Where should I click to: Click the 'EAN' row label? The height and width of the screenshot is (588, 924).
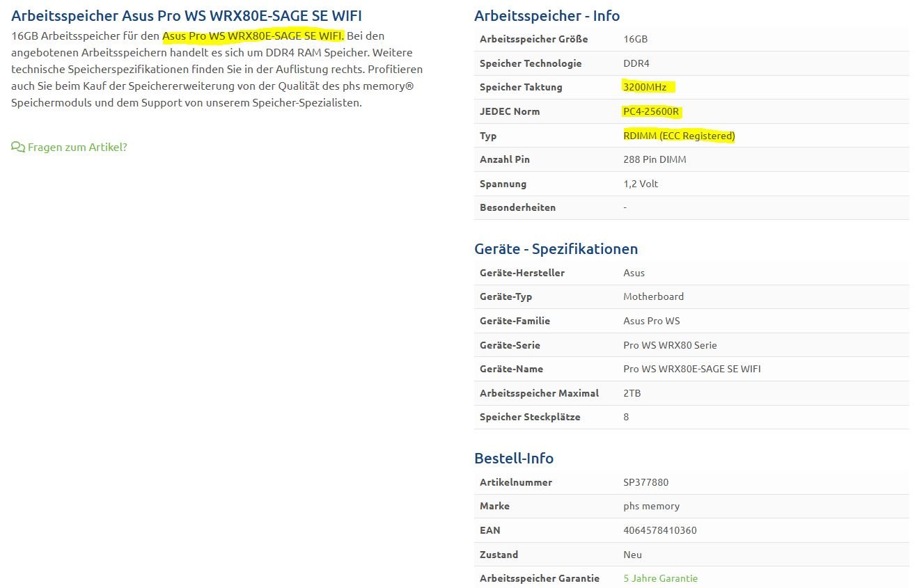point(490,530)
